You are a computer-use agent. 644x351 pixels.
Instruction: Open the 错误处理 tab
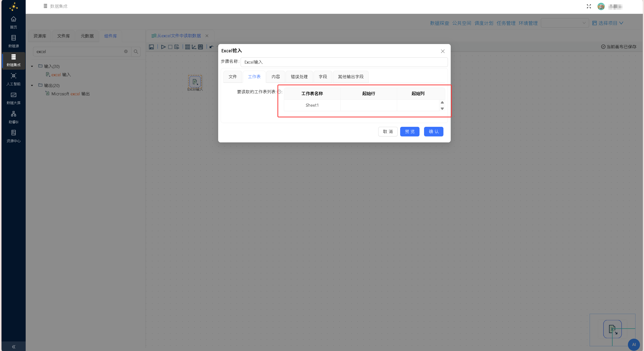point(299,77)
